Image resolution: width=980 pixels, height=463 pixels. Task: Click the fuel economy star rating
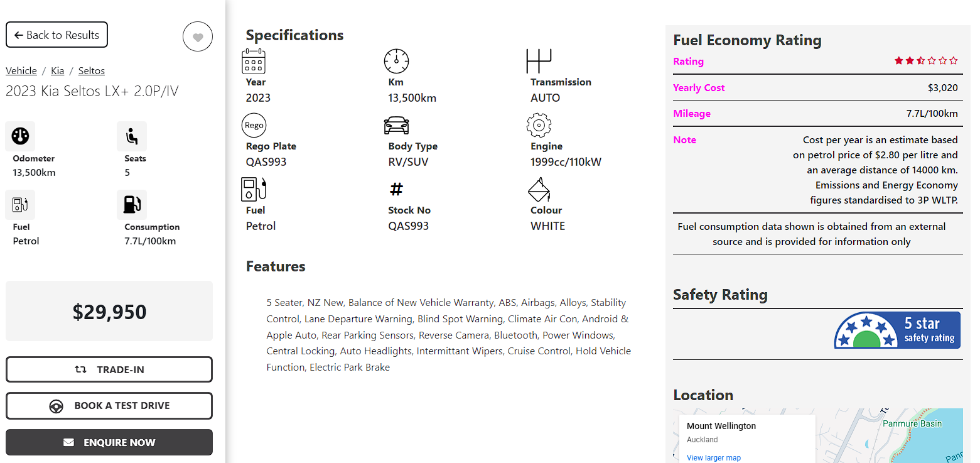tap(927, 61)
